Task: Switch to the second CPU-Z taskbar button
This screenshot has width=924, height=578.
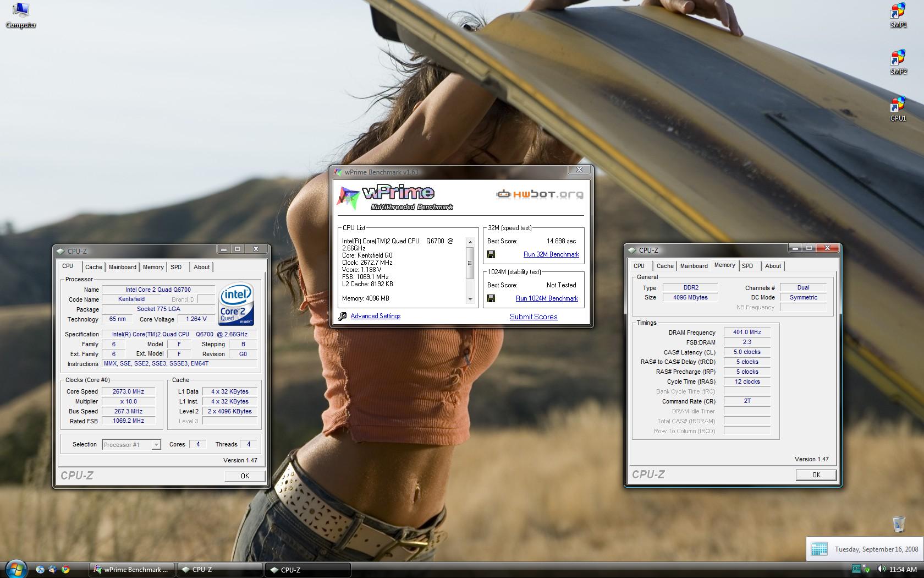Action: [x=308, y=570]
